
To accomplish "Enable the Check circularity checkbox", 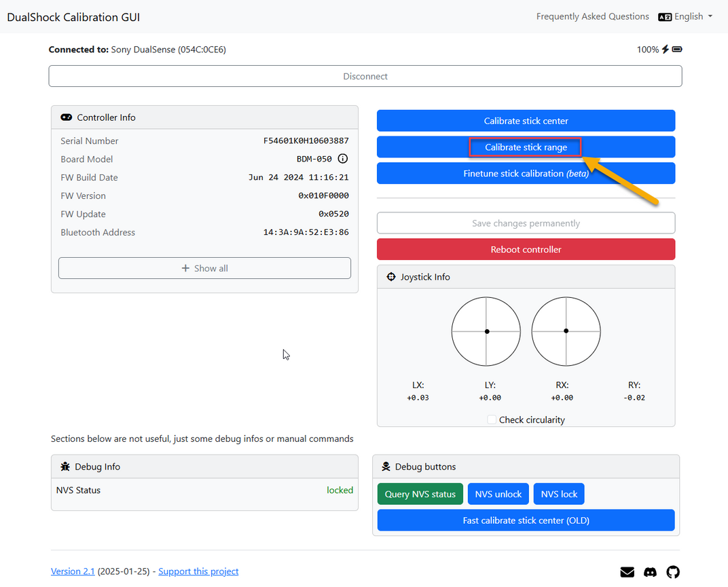I will pos(492,419).
